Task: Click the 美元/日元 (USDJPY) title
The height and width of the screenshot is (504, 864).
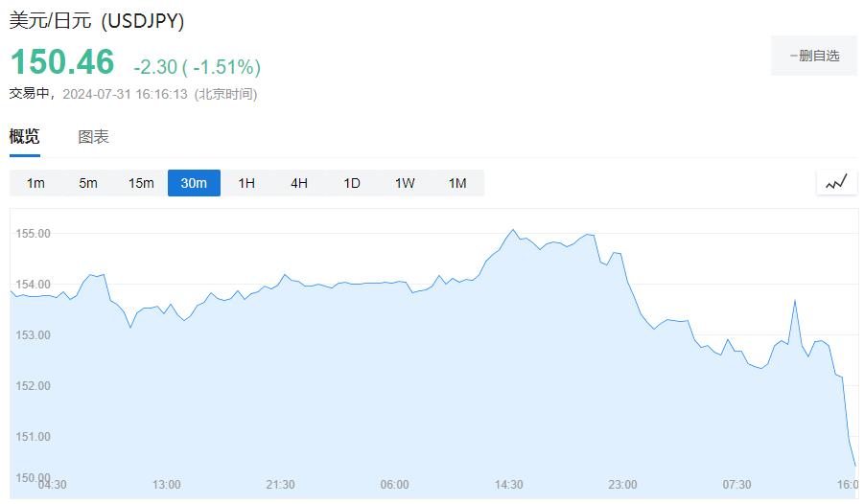Action: 97,21
